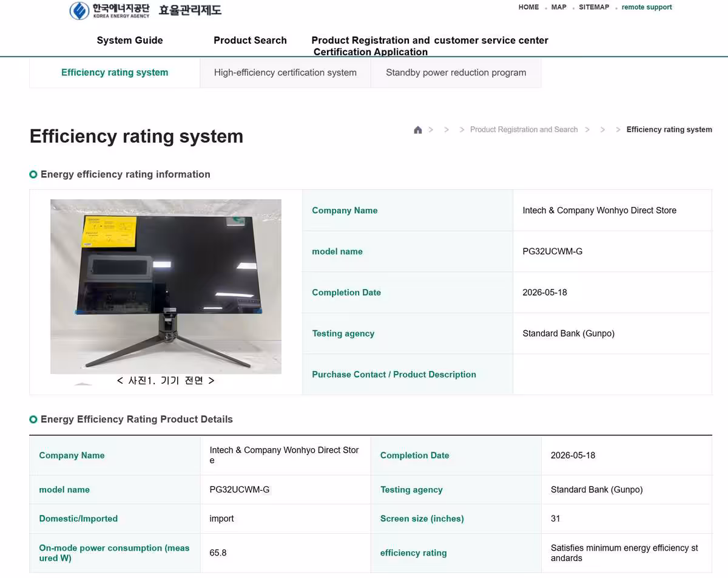Open the MAP link in top bar
728x578 pixels.
559,7
